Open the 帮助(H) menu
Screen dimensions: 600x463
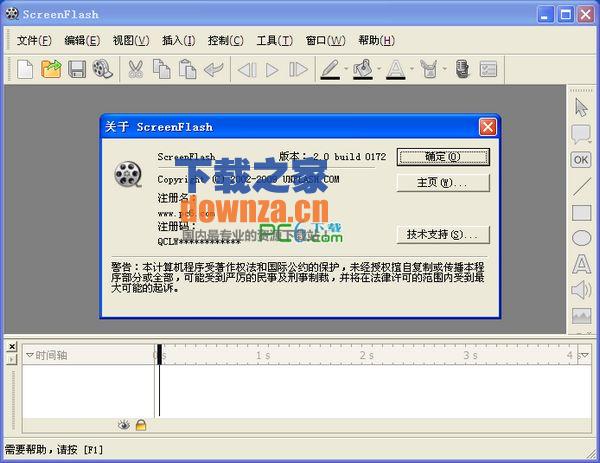coord(377,40)
